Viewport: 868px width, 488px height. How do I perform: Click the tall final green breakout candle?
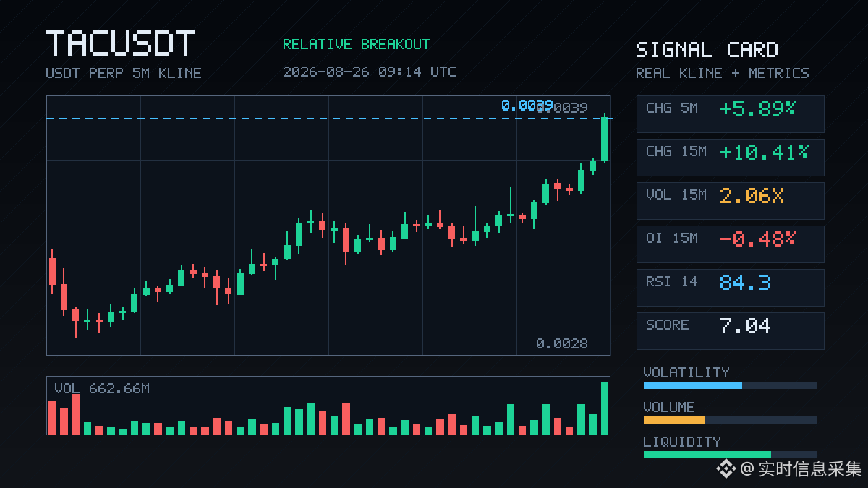coord(604,139)
